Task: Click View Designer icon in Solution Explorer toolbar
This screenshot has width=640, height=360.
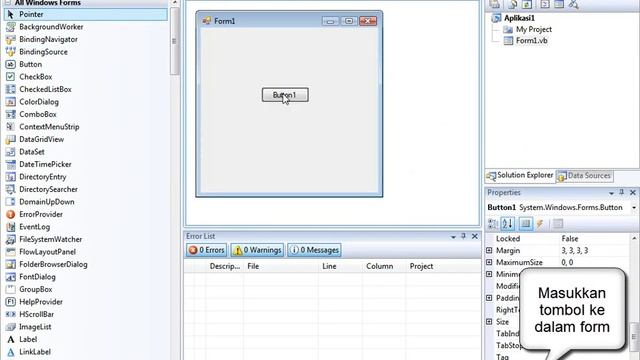Action: (559, 4)
